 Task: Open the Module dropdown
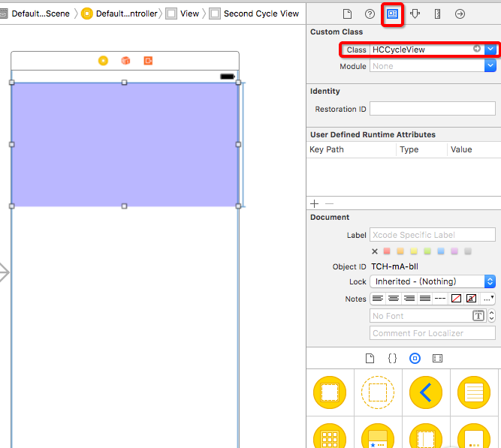click(x=490, y=66)
